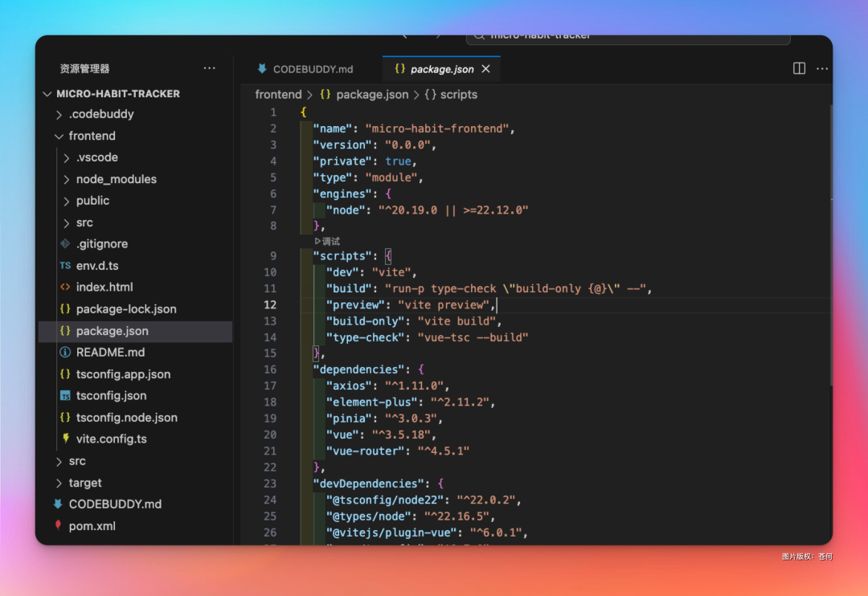Click the info icon beside README.md
Image resolution: width=868 pixels, height=596 pixels.
click(65, 353)
